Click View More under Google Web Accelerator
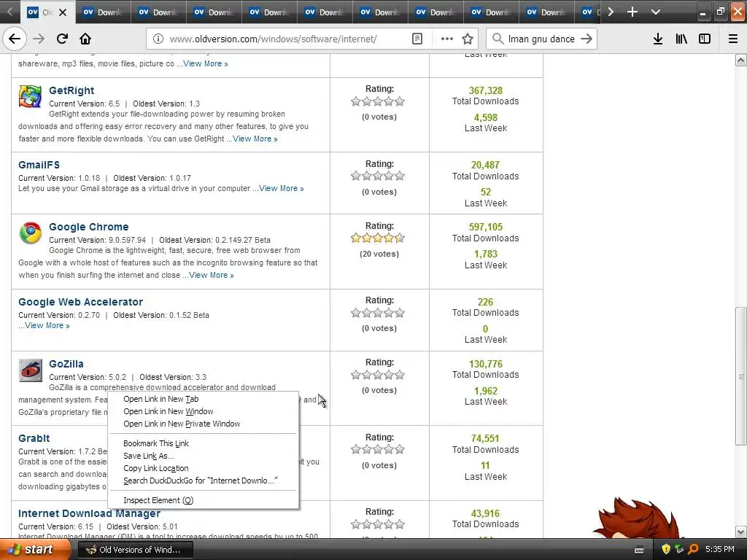 [47, 325]
